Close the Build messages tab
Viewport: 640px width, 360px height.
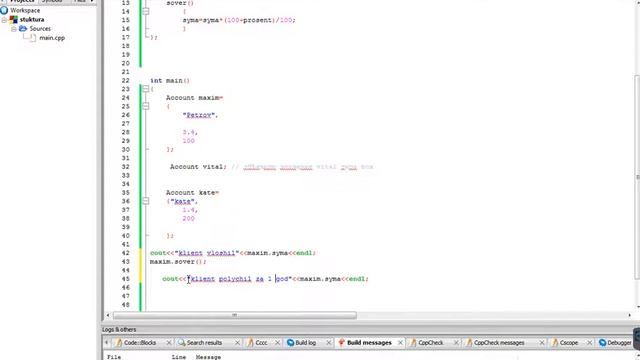click(400, 343)
